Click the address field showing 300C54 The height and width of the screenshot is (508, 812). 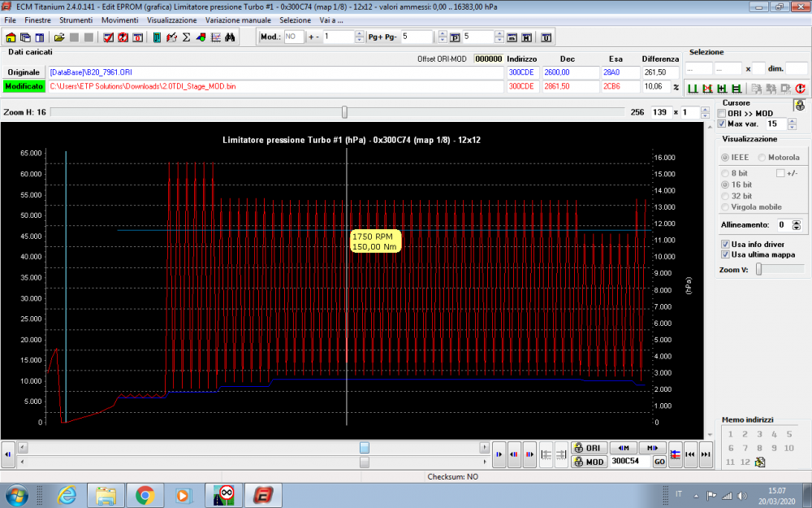point(630,461)
